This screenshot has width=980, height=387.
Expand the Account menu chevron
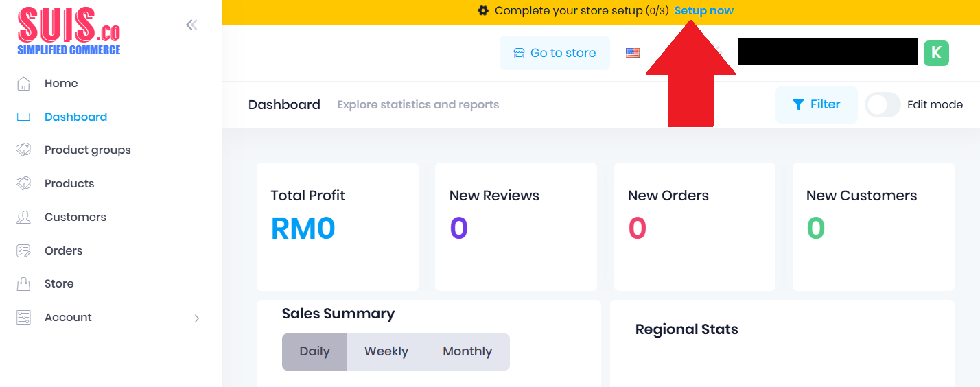coord(197,318)
